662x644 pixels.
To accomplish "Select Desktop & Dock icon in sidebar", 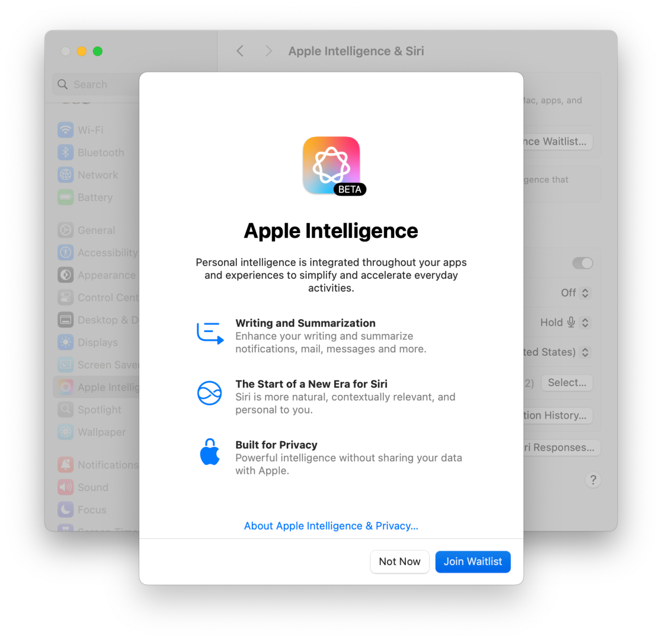I will coord(66,320).
